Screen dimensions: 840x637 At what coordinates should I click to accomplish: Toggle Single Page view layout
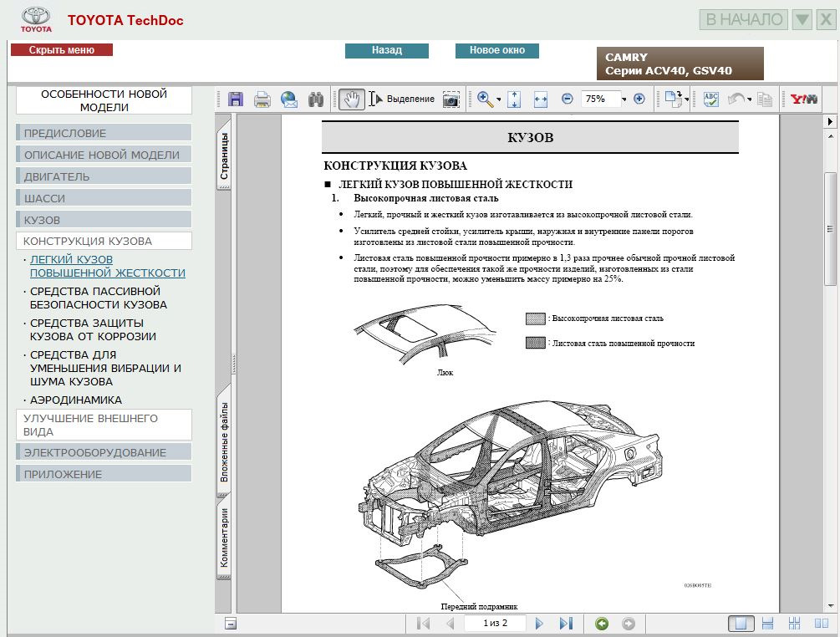point(741,623)
